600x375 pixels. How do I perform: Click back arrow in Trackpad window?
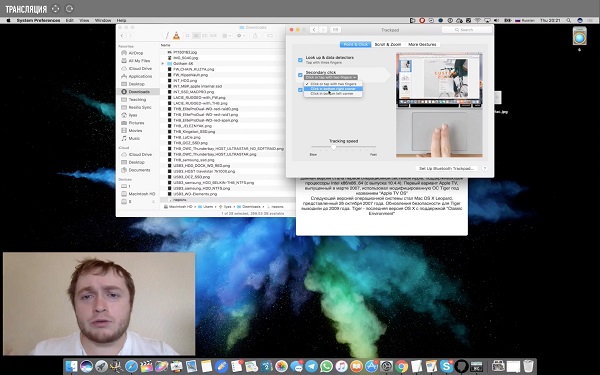click(x=314, y=29)
